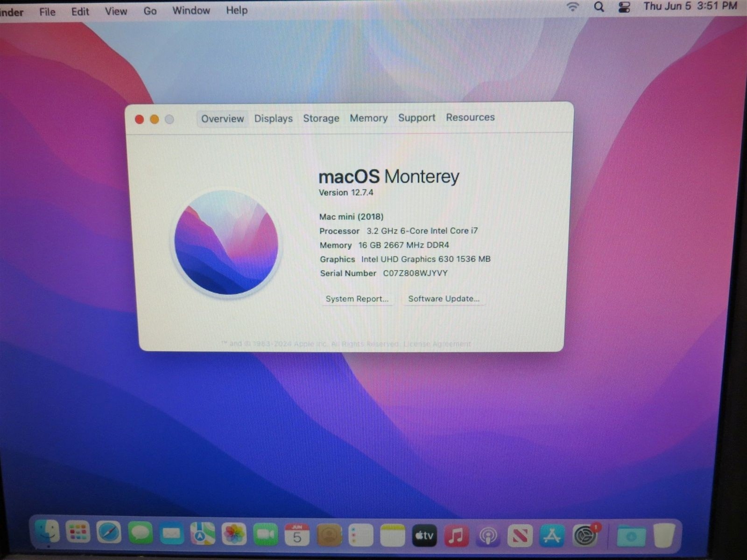Open the Resources tab
747x560 pixels.
click(470, 117)
